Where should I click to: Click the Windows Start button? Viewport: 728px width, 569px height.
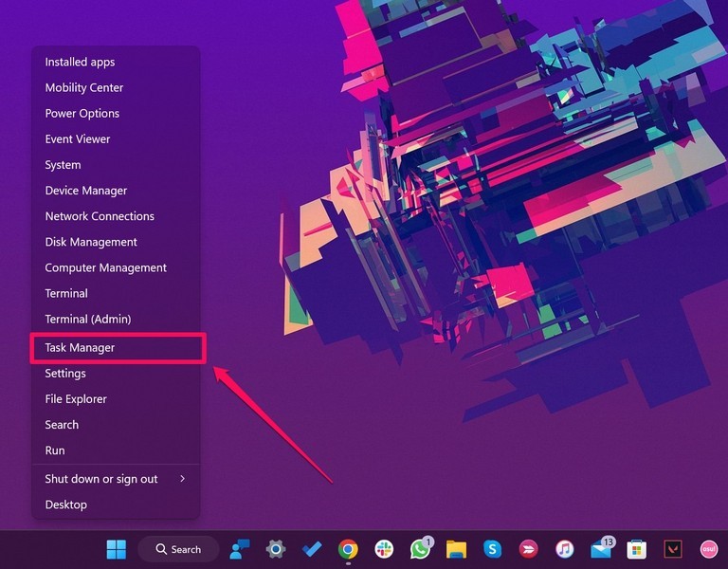pyautogui.click(x=116, y=549)
